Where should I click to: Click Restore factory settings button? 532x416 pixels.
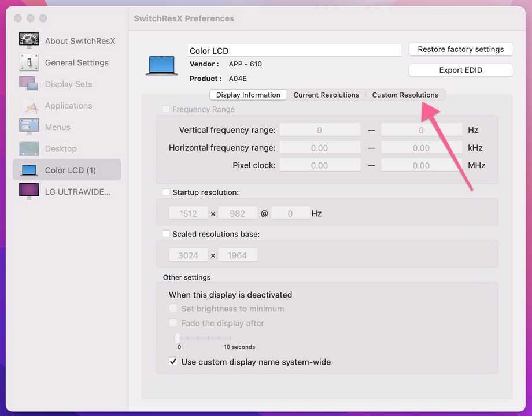(x=461, y=49)
